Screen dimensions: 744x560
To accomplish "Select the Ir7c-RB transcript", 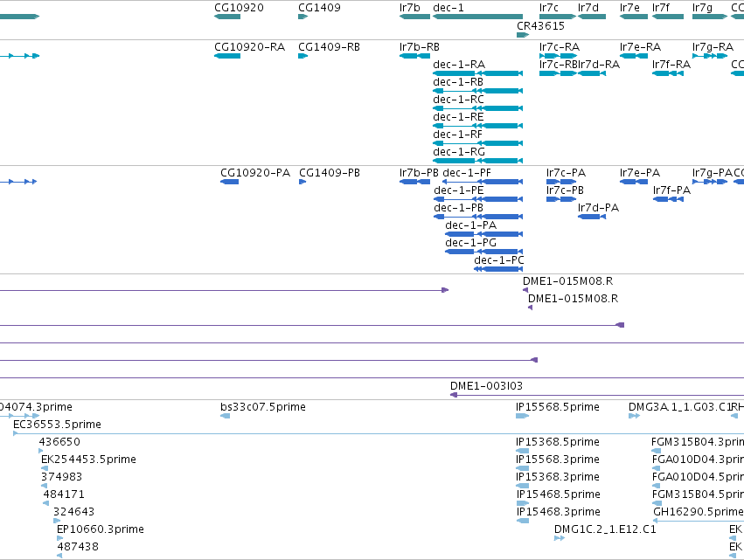I will (558, 73).
